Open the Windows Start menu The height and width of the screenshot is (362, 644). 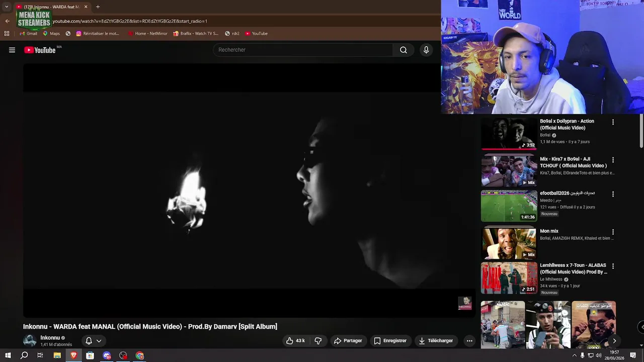point(8,355)
